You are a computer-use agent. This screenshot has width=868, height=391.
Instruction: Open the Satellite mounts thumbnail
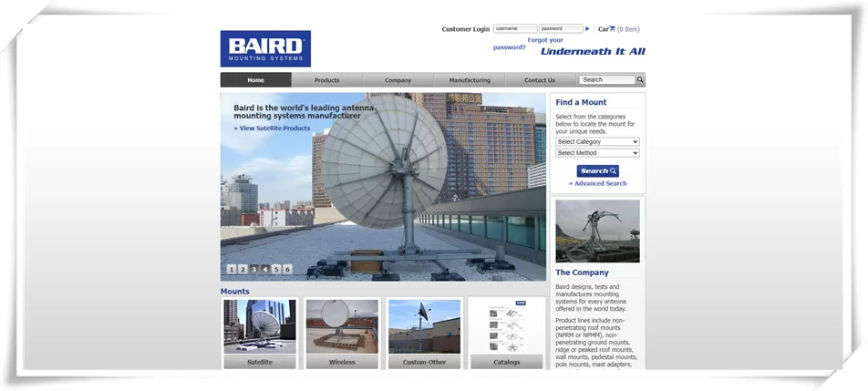tap(260, 328)
